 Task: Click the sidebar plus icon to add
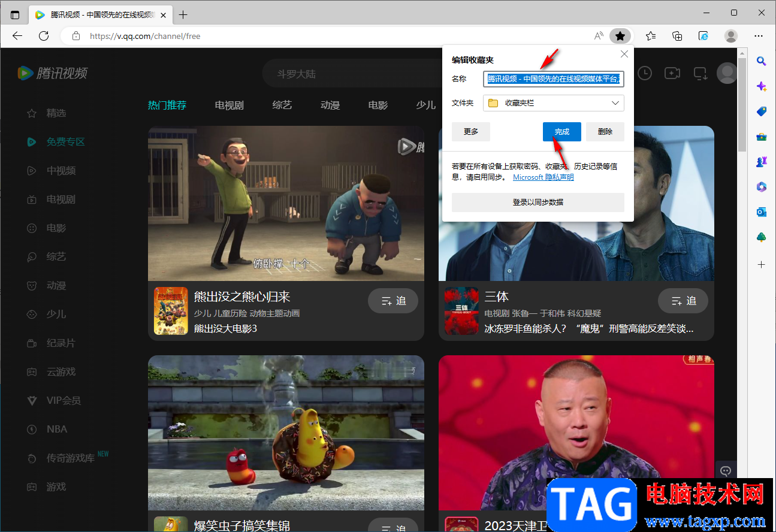coord(762,264)
